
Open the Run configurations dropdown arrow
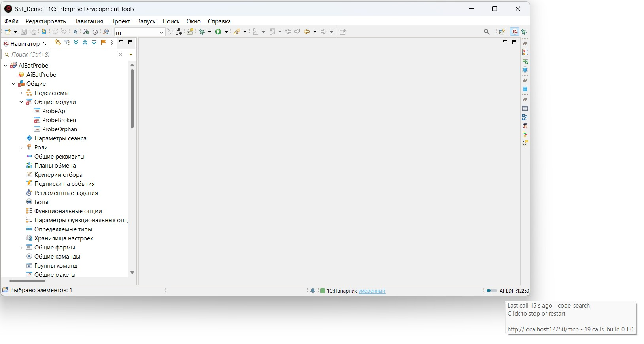pos(227,32)
